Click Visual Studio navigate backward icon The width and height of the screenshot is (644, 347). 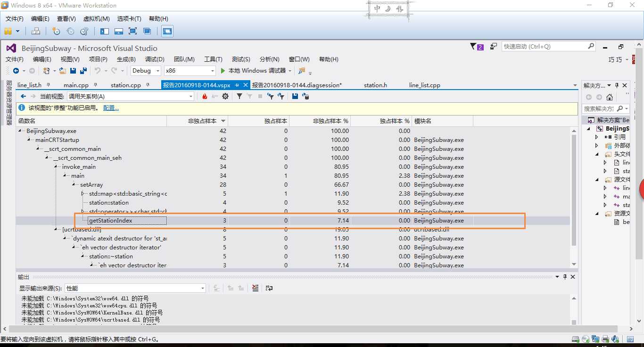click(16, 71)
